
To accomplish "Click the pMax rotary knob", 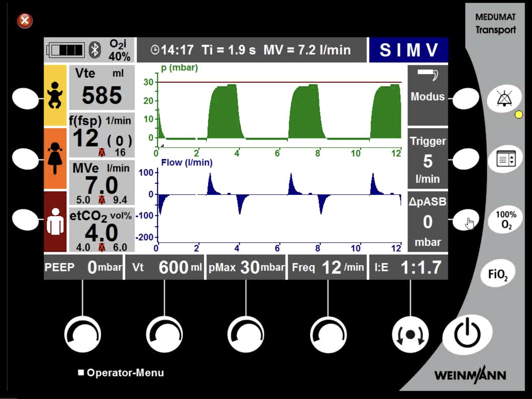I will [246, 334].
